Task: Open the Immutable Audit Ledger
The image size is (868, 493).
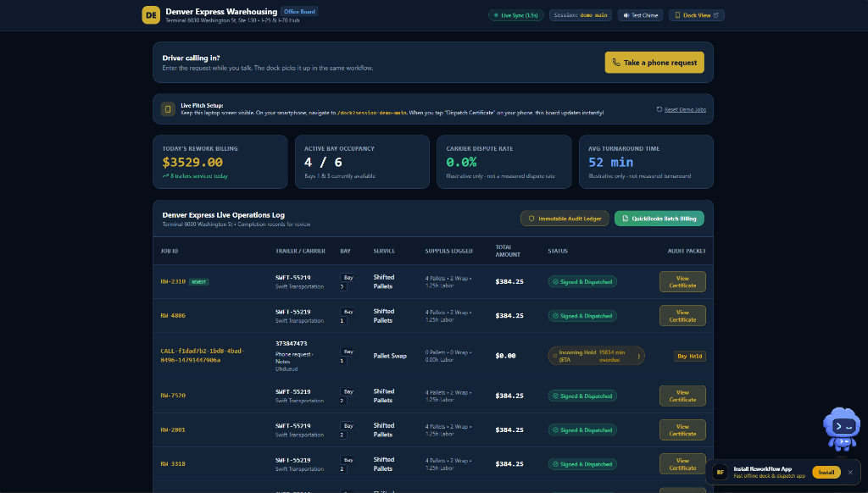Action: pos(564,219)
